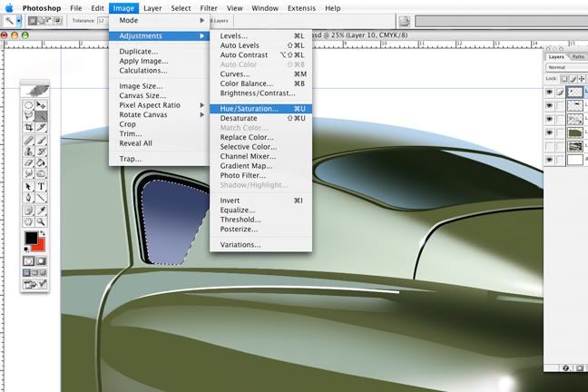Toggle Lock position in Layers panel

click(x=582, y=79)
